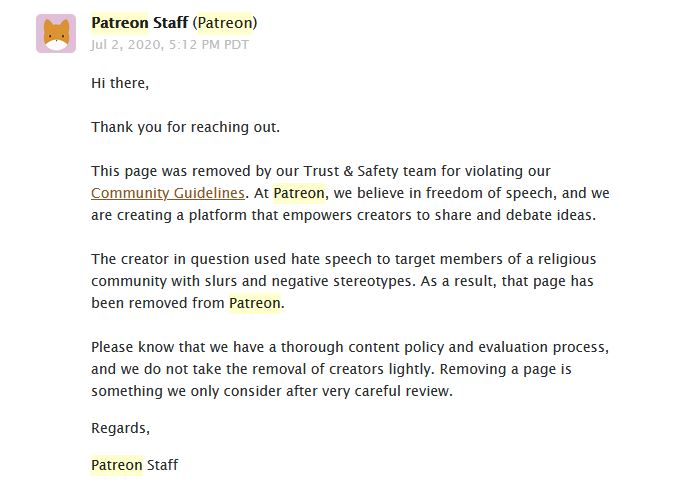Click highlighted Patreon in 'removed from Patreon'
The image size is (696, 485).
tap(255, 303)
